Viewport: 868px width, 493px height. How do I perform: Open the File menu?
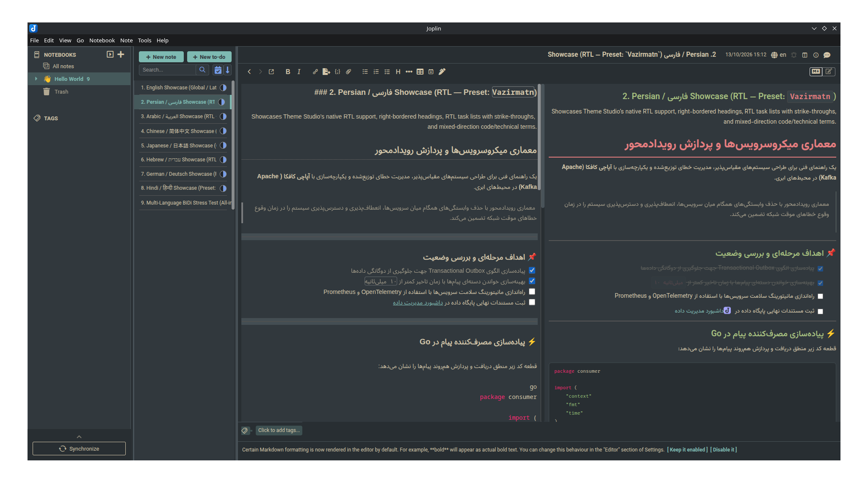(x=34, y=40)
